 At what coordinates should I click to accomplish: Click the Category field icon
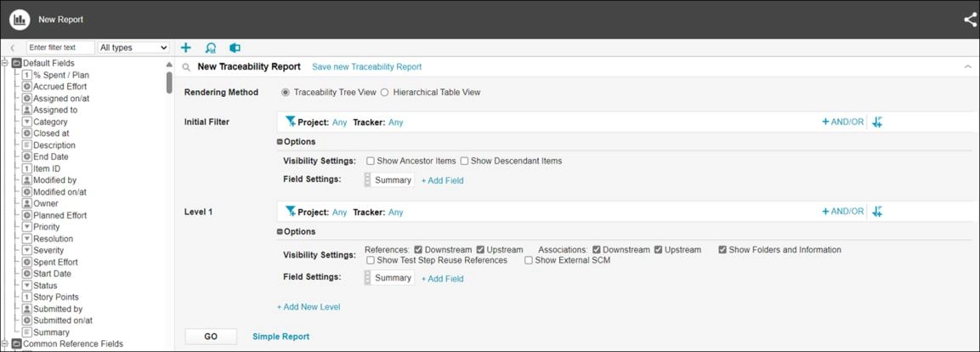click(27, 122)
